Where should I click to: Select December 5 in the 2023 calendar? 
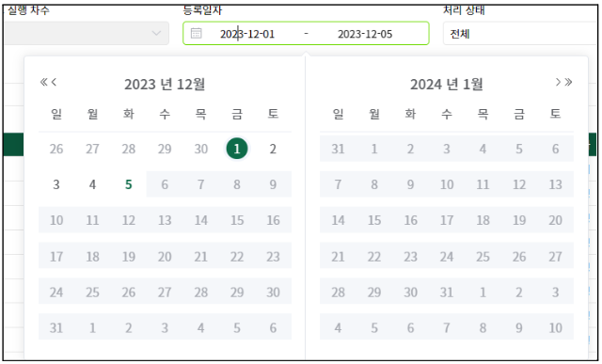pyautogui.click(x=129, y=184)
